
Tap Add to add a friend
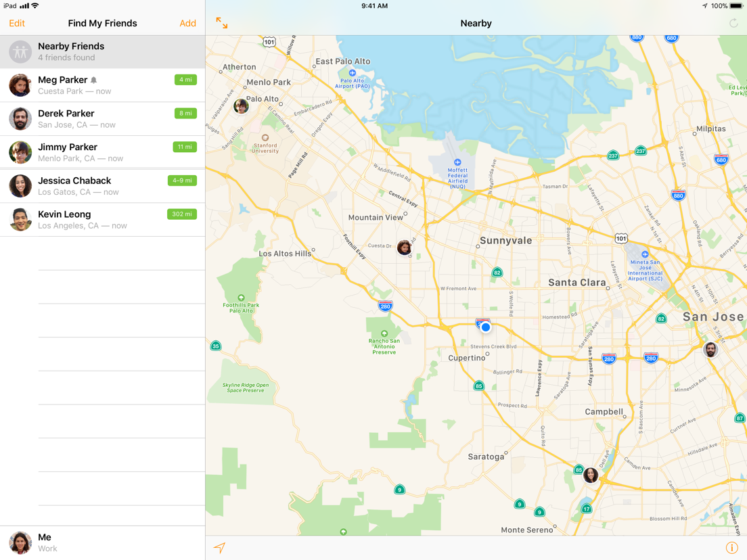pyautogui.click(x=187, y=23)
